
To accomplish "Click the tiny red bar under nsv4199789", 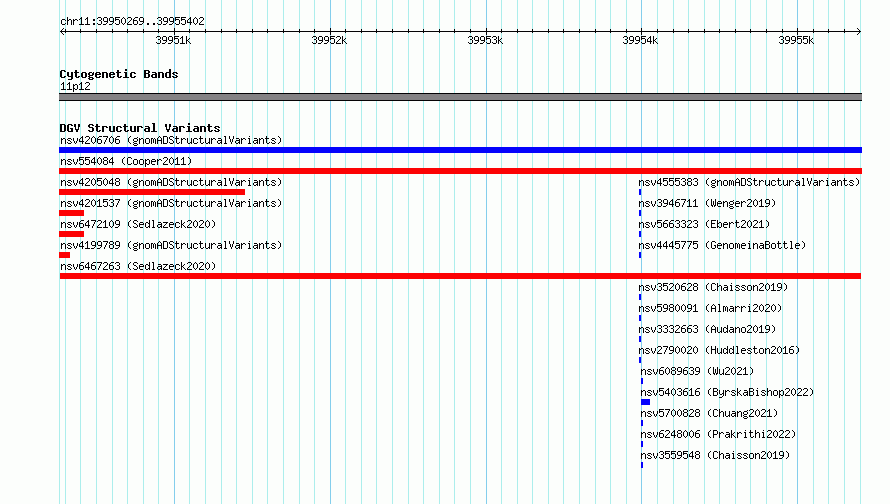I will coord(65,255).
